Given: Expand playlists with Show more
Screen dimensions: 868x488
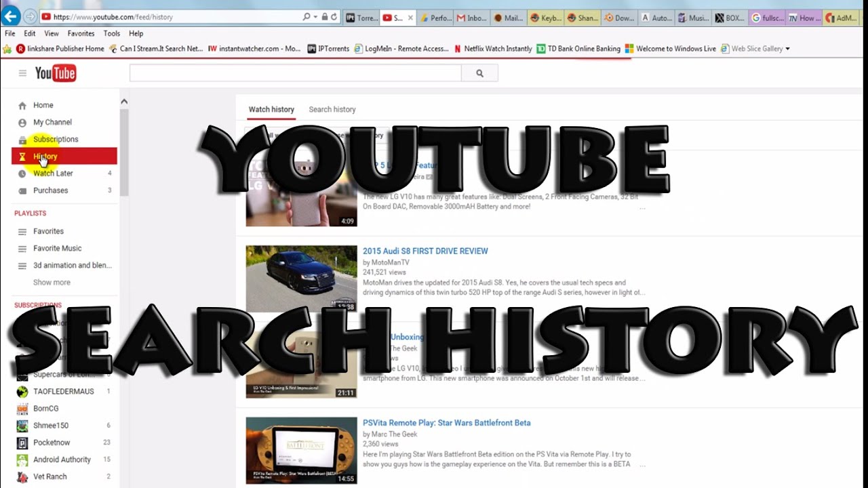Looking at the screenshot, I should point(52,283).
